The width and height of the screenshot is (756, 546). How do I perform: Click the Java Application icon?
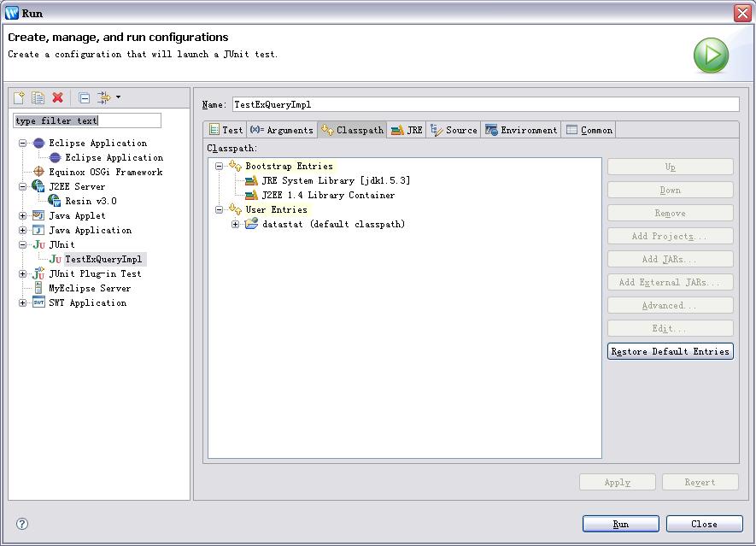coord(38,230)
